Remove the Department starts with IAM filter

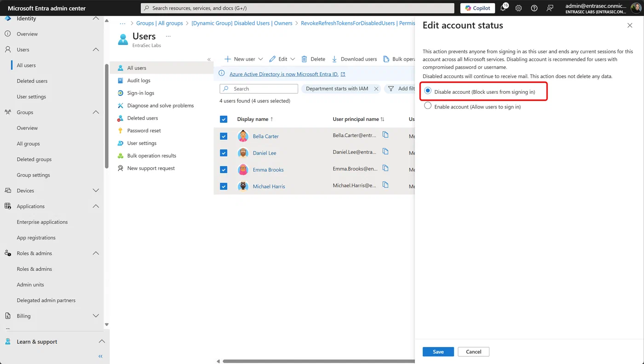pyautogui.click(x=376, y=89)
